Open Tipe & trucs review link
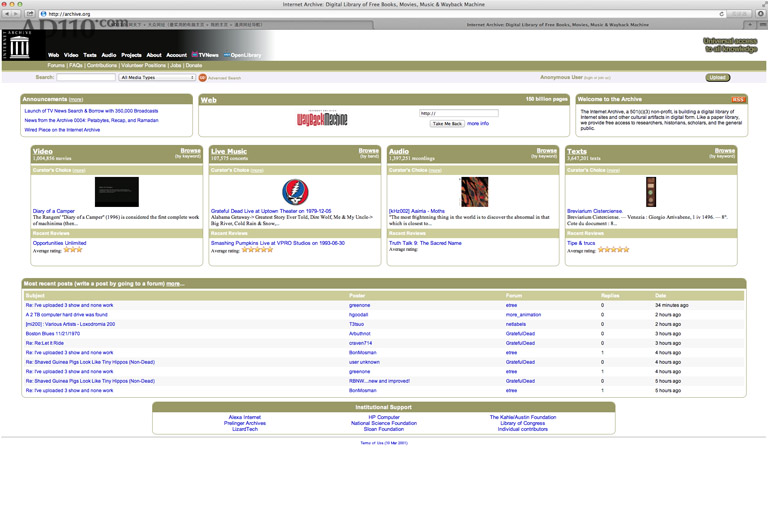 pyautogui.click(x=581, y=243)
